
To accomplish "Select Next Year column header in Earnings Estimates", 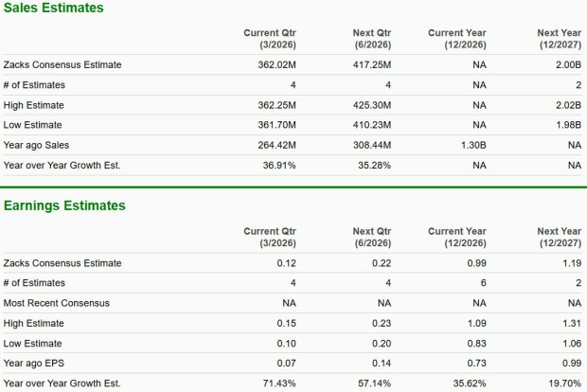I will click(x=559, y=237).
